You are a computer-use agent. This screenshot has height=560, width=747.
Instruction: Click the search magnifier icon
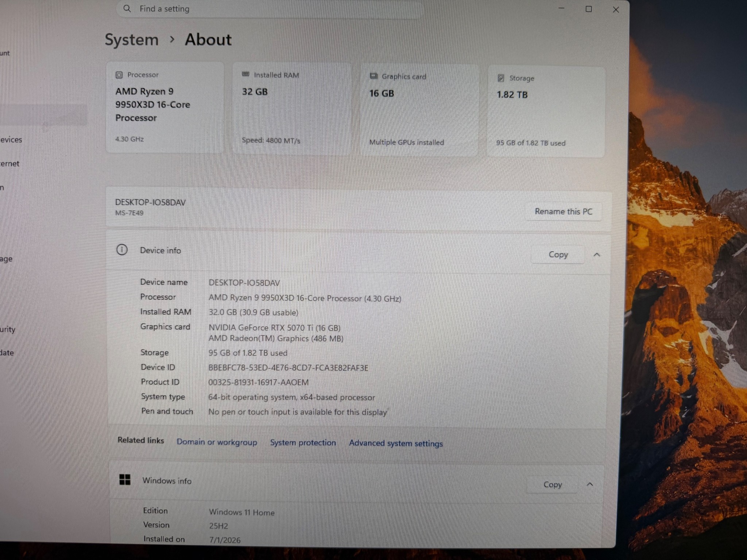click(127, 8)
